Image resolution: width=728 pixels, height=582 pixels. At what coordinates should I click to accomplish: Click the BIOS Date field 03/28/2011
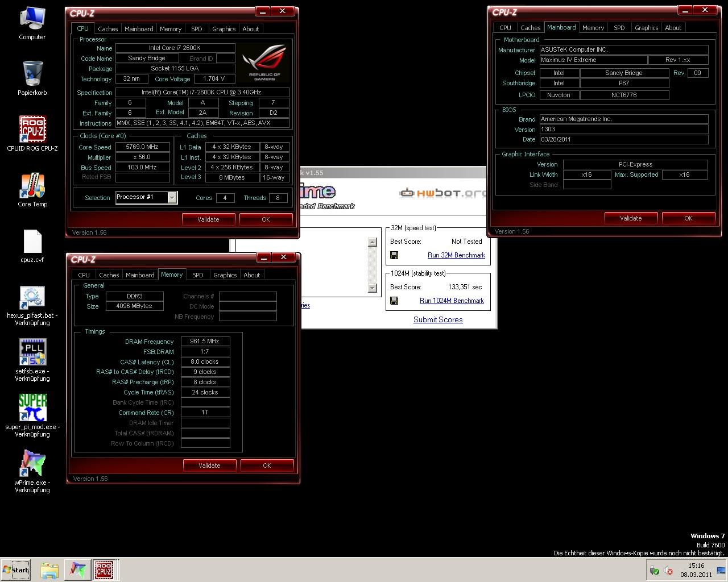(x=623, y=139)
